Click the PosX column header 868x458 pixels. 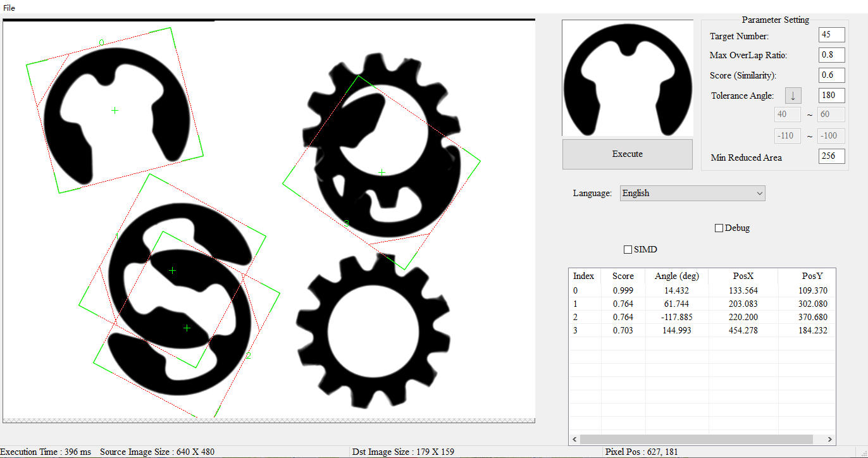[743, 276]
